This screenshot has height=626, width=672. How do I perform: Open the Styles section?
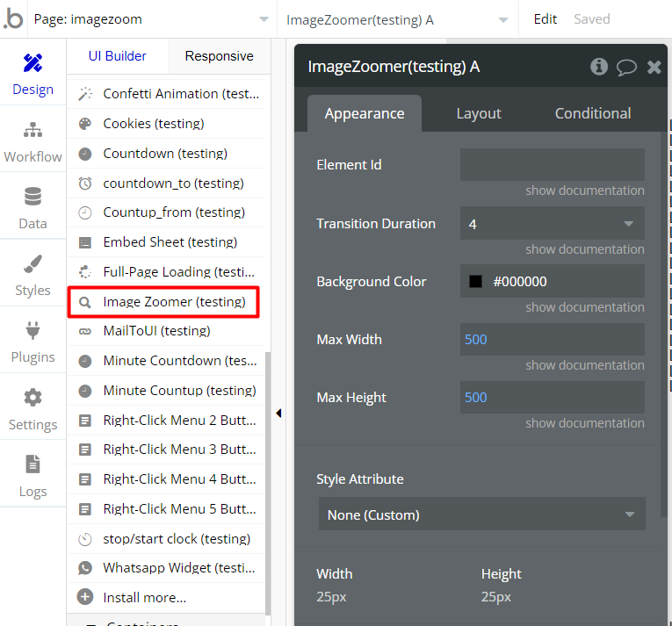pos(33,276)
